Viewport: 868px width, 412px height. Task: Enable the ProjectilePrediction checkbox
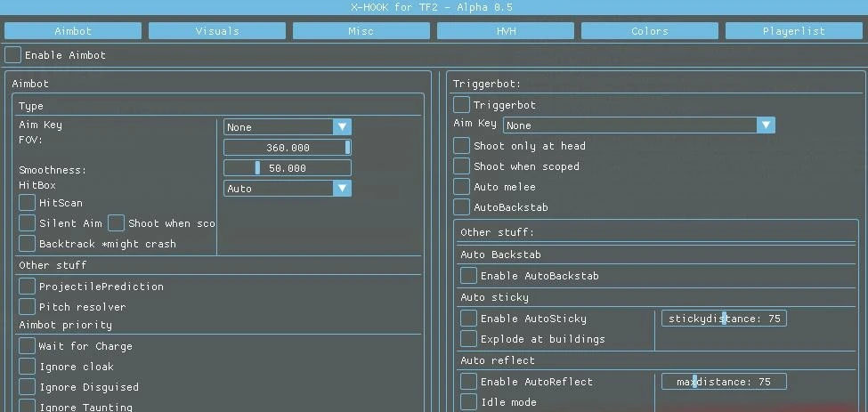click(27, 286)
